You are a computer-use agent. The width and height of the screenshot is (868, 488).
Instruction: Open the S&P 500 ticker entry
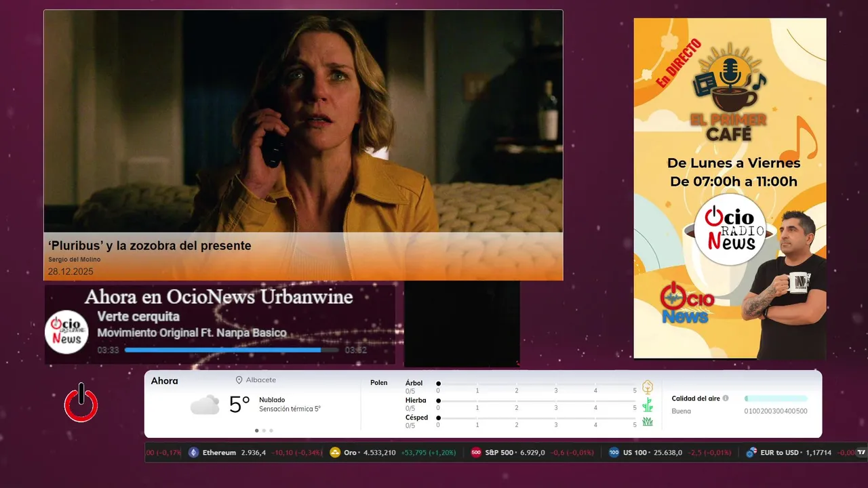(532, 453)
